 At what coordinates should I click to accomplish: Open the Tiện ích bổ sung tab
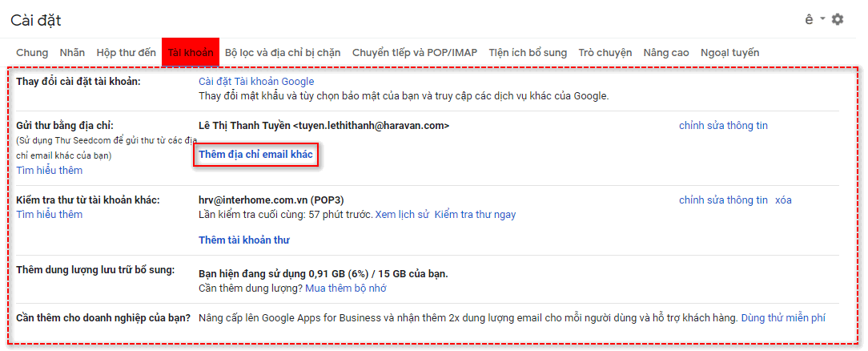[x=528, y=53]
